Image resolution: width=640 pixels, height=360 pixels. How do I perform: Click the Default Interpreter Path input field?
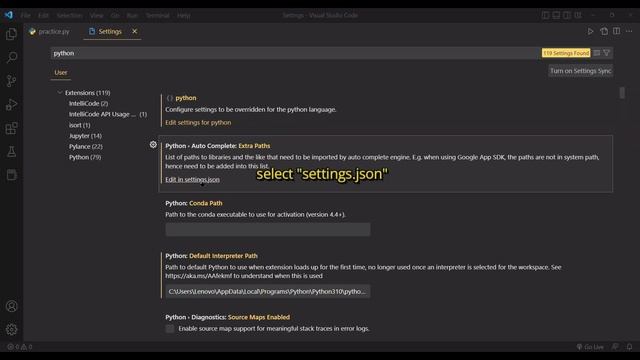click(x=268, y=291)
